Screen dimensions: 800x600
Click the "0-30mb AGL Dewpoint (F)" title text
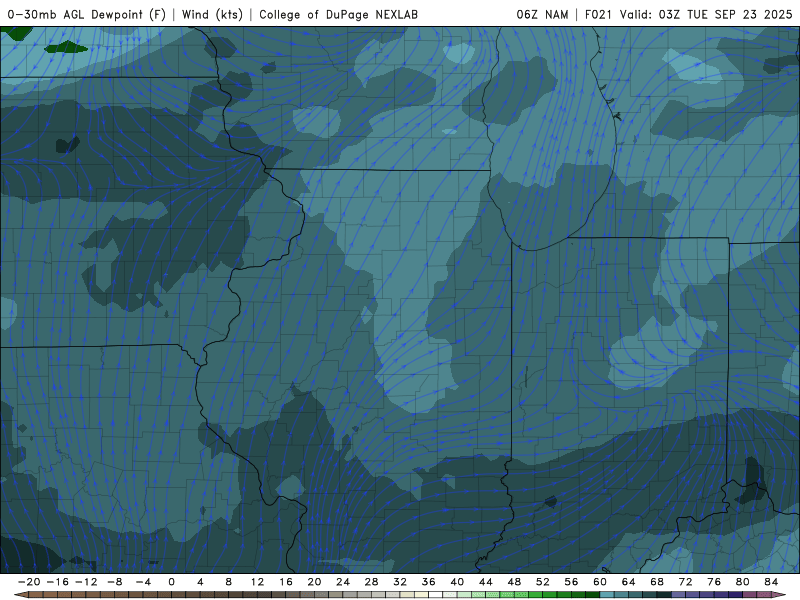87,14
